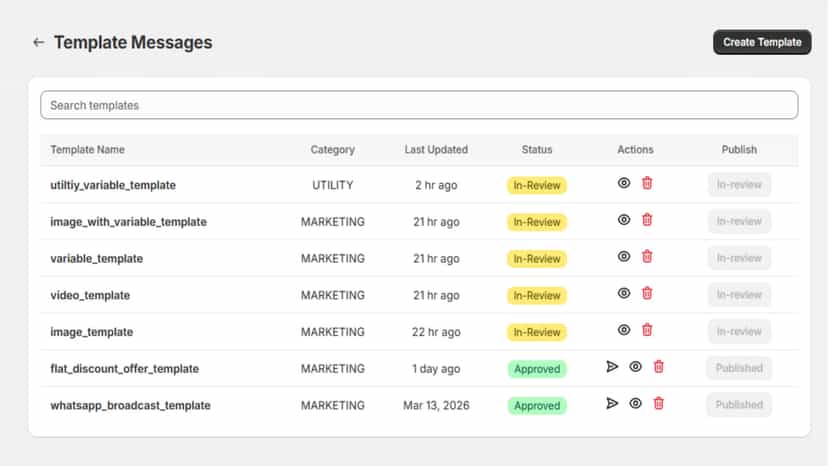Screen dimensions: 828x466
Task: Click the Category column header
Action: pyautogui.click(x=333, y=150)
